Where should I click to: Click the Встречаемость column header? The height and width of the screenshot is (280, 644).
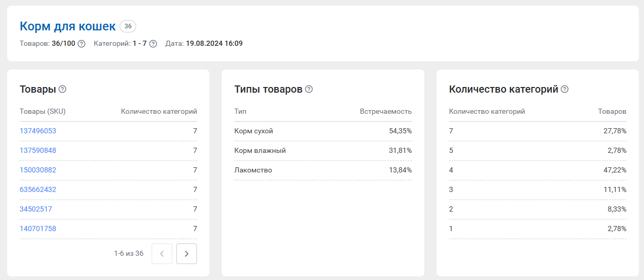click(x=386, y=112)
